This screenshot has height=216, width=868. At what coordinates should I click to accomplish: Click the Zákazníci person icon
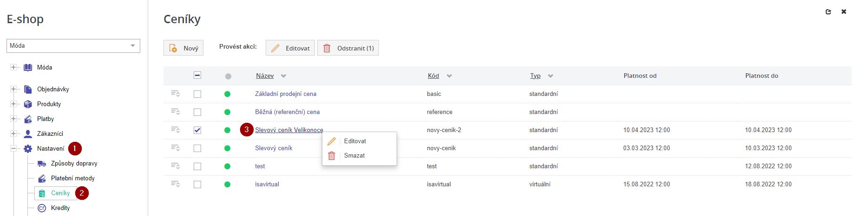coord(28,134)
